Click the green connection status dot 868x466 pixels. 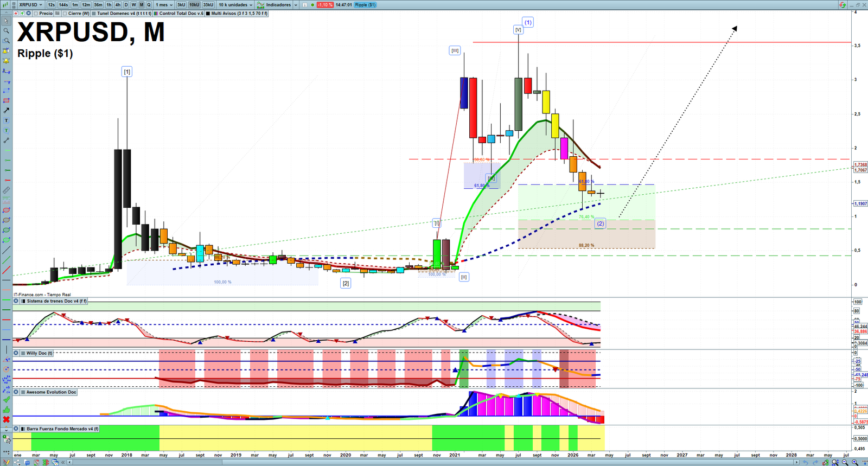pos(312,5)
